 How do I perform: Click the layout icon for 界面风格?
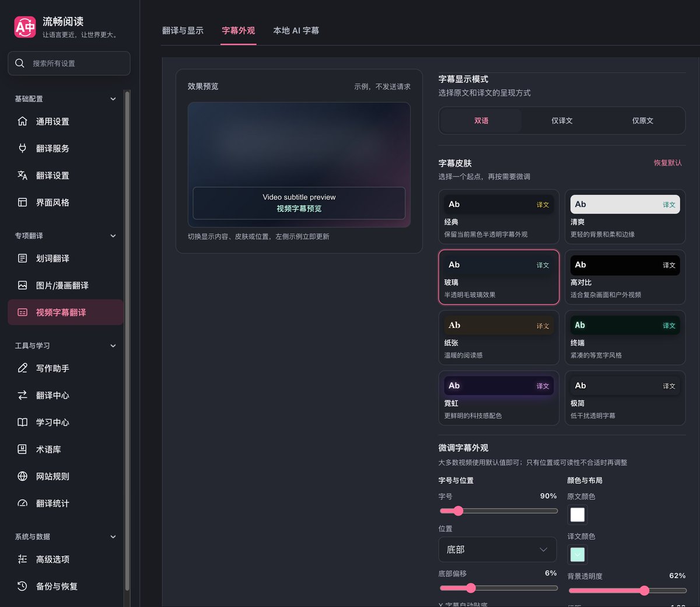tap(22, 203)
